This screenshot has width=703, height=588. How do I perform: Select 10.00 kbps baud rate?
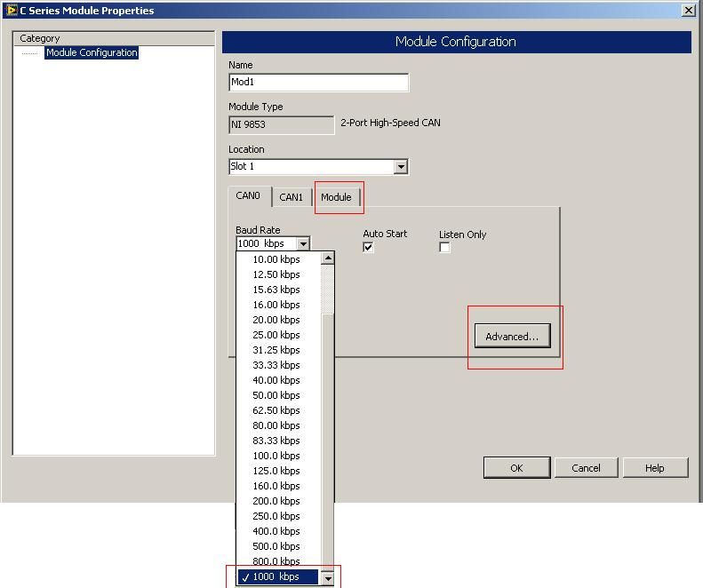[278, 259]
